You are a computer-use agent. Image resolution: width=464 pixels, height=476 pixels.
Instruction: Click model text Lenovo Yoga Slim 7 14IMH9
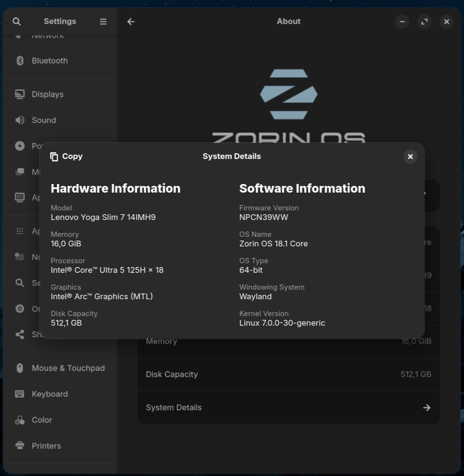pos(103,218)
